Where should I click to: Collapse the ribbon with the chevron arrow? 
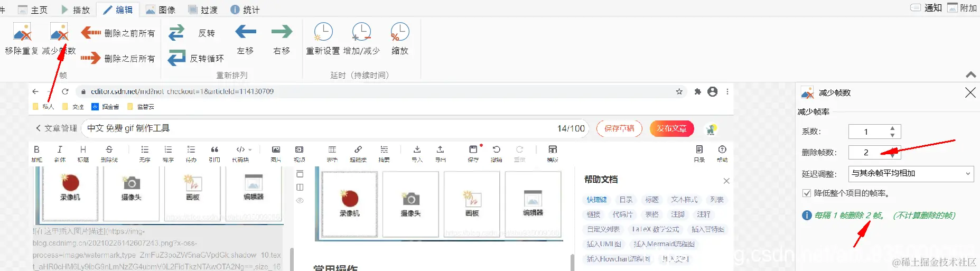click(x=970, y=75)
